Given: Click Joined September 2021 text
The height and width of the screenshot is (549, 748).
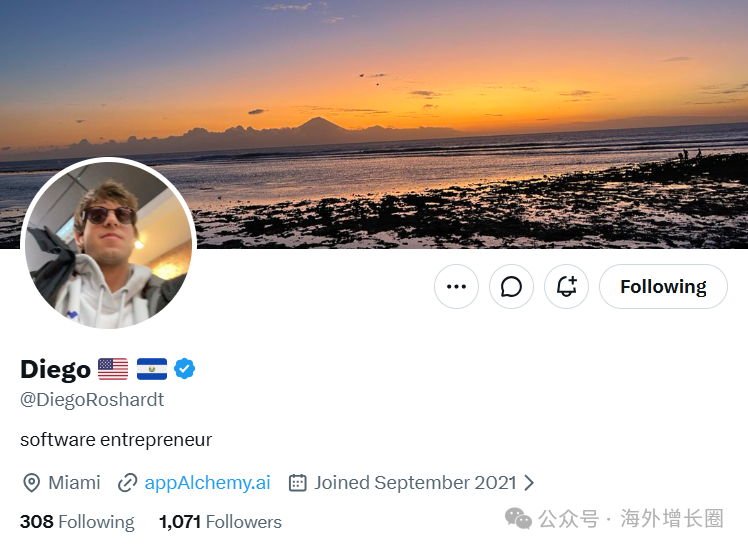Looking at the screenshot, I should (415, 483).
